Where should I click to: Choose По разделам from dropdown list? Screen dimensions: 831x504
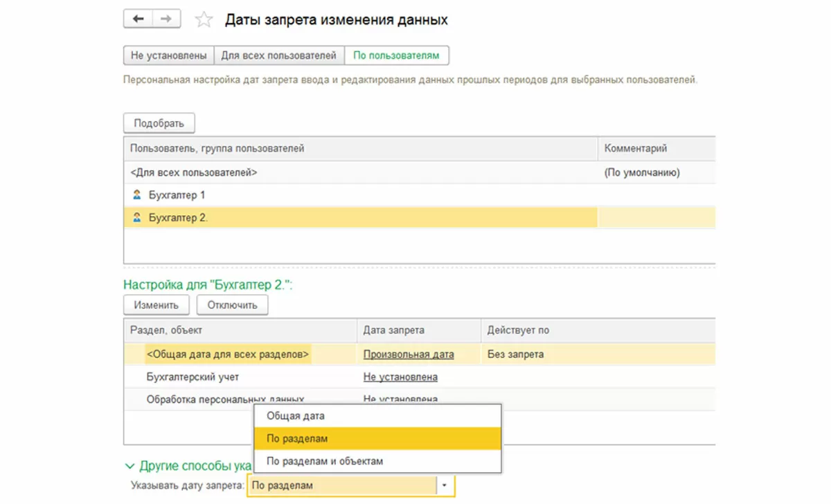click(x=297, y=438)
